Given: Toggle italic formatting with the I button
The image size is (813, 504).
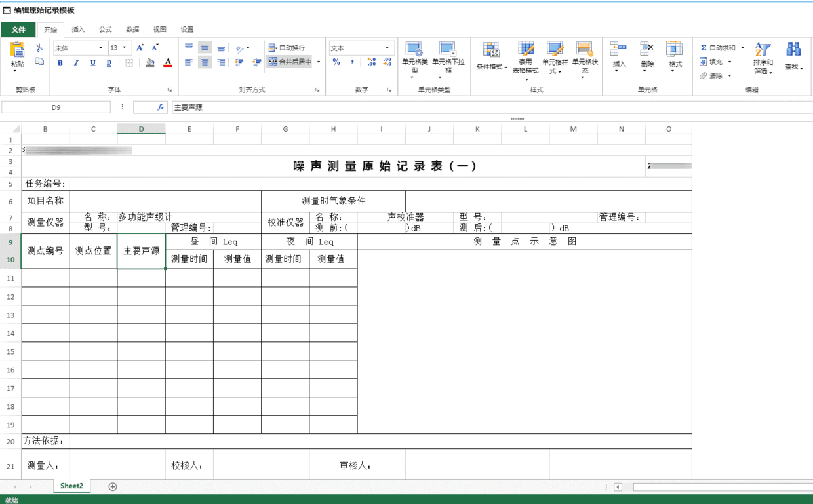Looking at the screenshot, I should [76, 63].
